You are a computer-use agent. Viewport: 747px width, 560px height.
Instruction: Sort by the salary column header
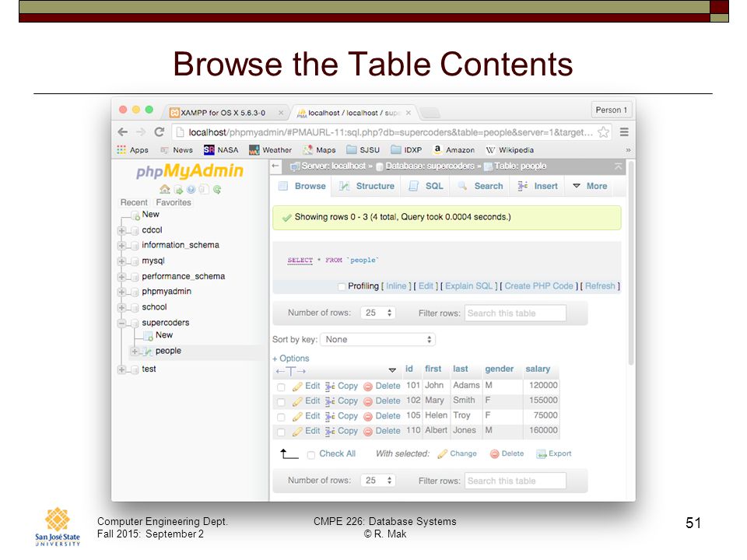[x=538, y=369]
